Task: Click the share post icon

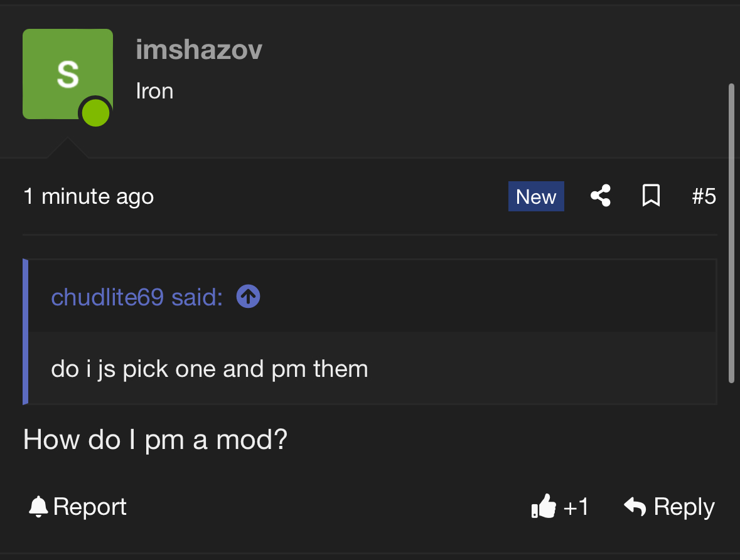Action: point(601,196)
